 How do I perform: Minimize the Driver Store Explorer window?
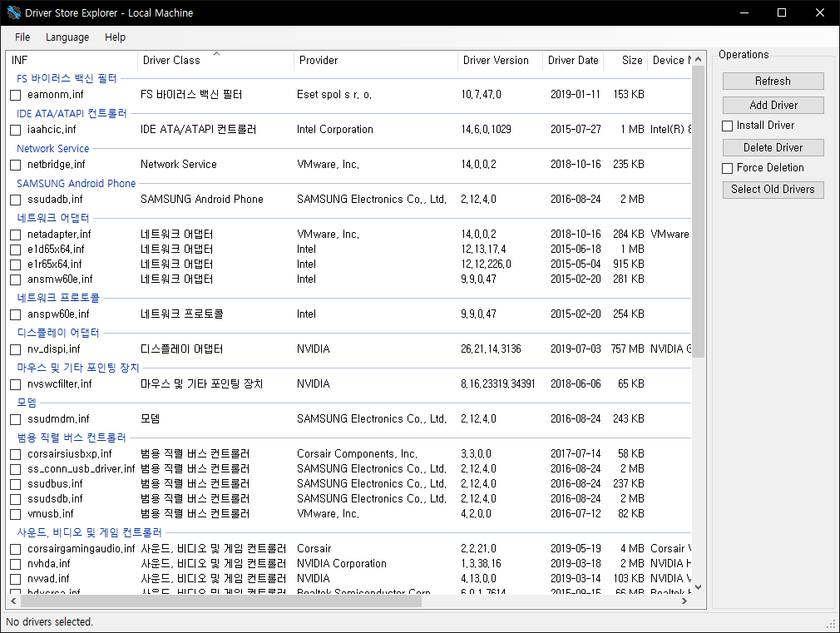click(x=744, y=12)
